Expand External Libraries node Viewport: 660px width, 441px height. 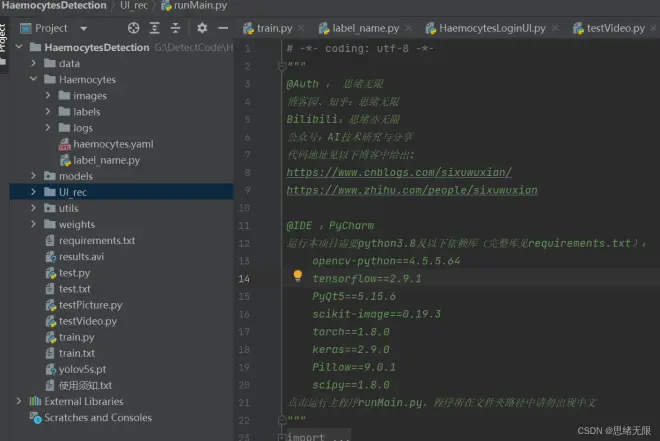pos(19,401)
